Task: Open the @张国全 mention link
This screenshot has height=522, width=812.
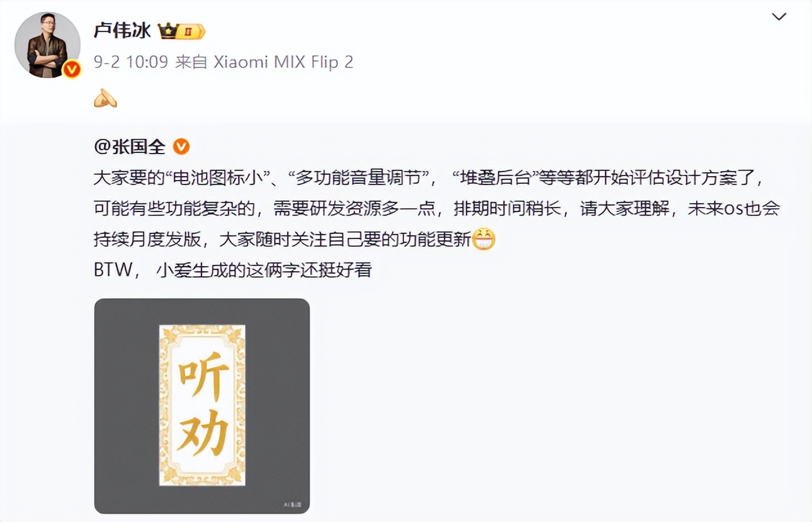Action: pos(130,147)
